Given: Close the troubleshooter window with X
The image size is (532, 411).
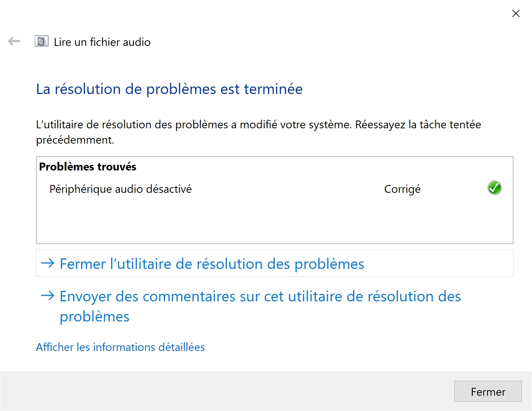Looking at the screenshot, I should [x=516, y=13].
